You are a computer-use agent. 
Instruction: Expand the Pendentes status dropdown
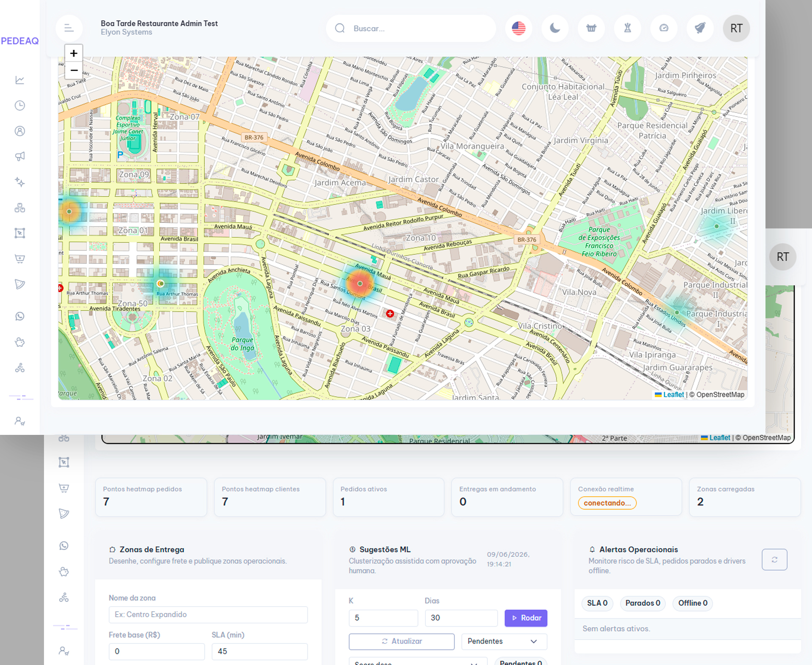pyautogui.click(x=504, y=641)
